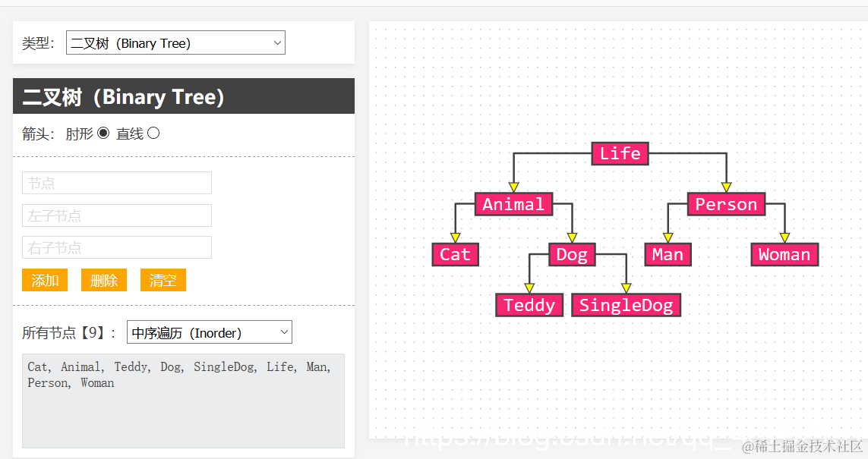The width and height of the screenshot is (868, 459).
Task: Select the Life root node
Action: pyautogui.click(x=620, y=153)
